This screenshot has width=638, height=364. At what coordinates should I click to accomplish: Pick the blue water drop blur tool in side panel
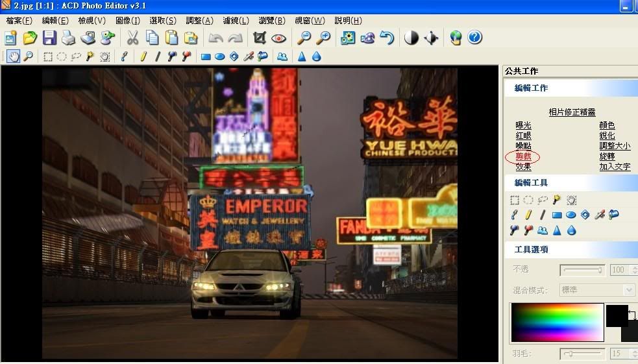[571, 230]
